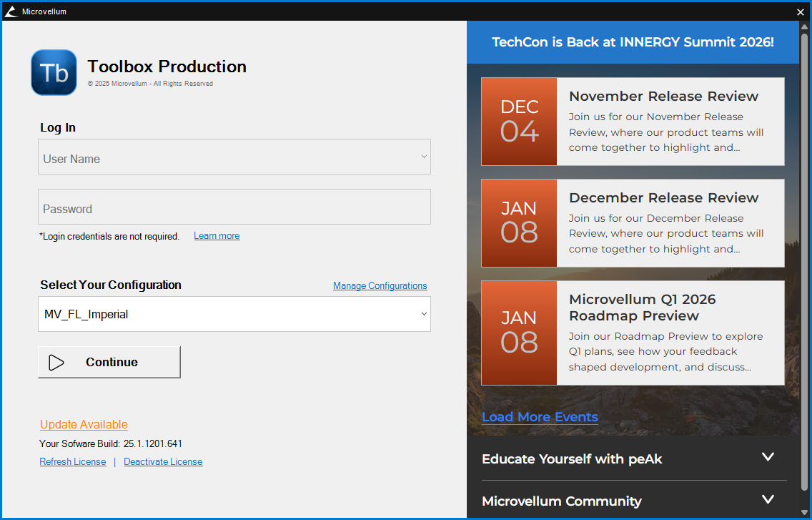Click the Refresh License link
The height and width of the screenshot is (520, 812).
pyautogui.click(x=73, y=462)
